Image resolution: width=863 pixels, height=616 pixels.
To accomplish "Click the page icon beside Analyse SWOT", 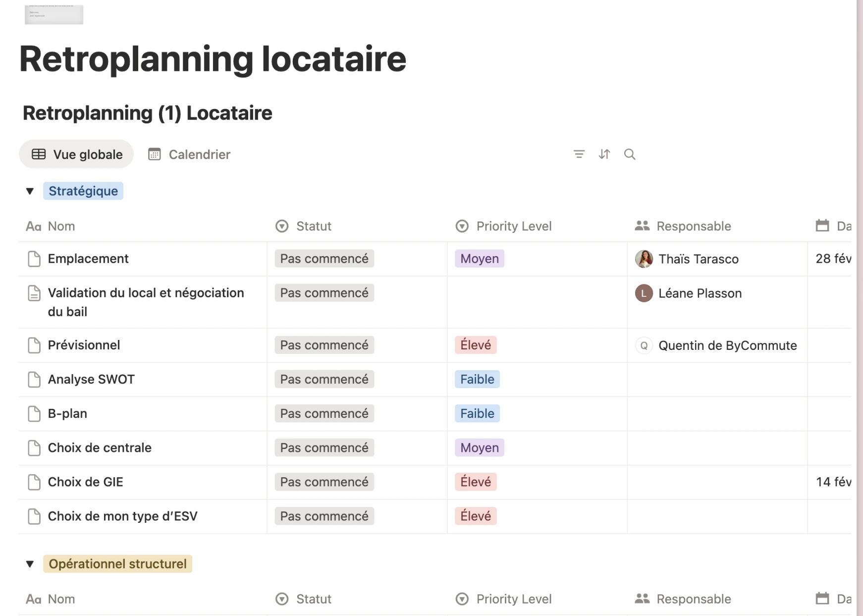I will point(34,380).
